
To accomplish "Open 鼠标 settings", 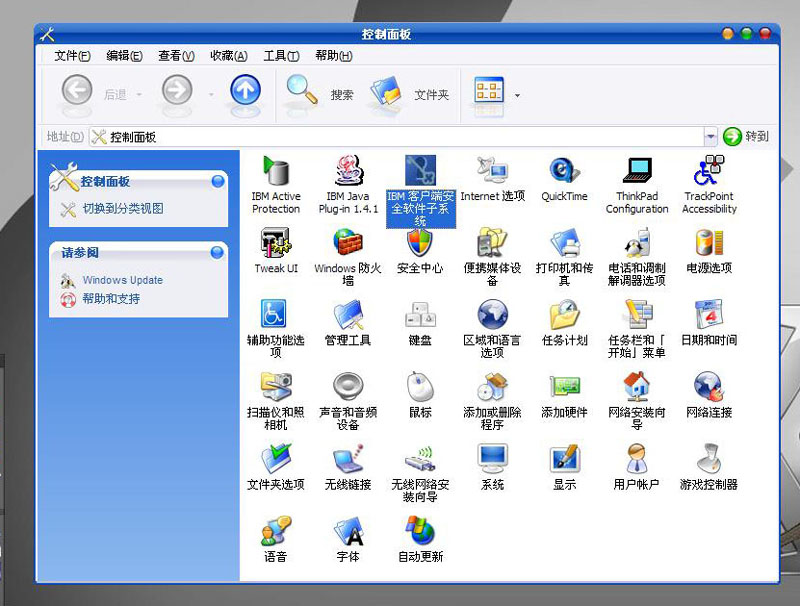I will pos(420,395).
